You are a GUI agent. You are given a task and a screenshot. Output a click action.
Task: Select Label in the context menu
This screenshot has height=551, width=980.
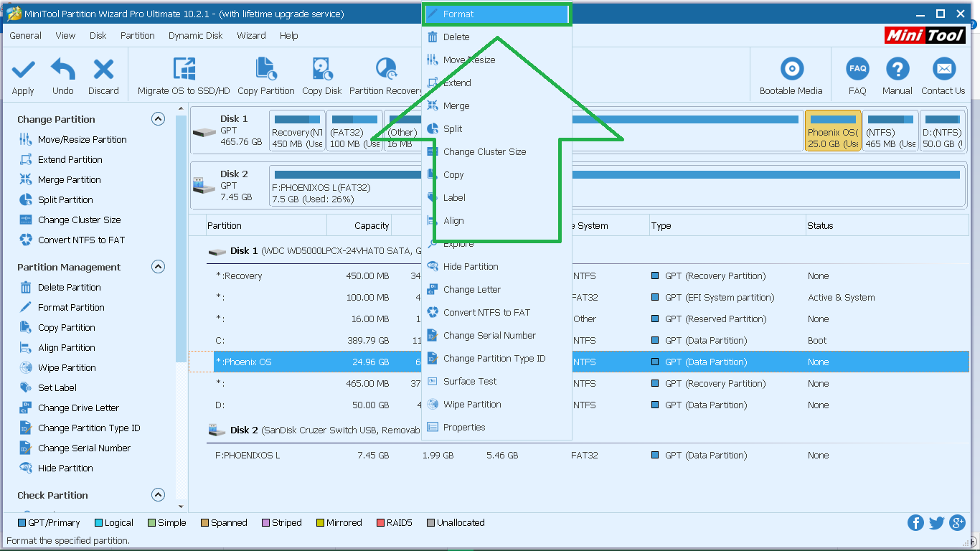coord(496,198)
